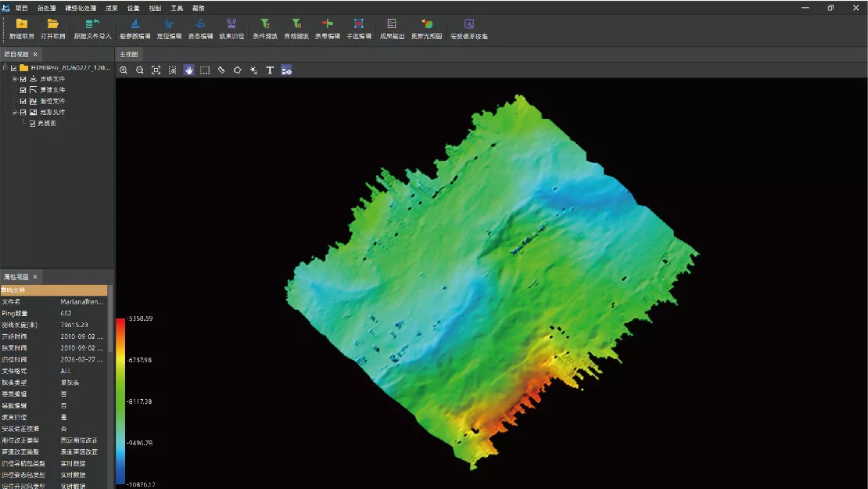
Task: Open the 设置 menu
Action: pos(134,9)
